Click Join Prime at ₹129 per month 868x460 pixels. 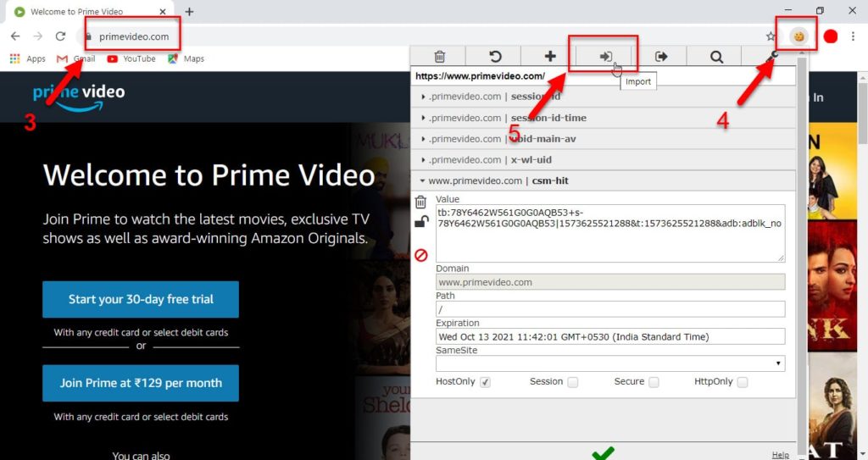click(x=141, y=383)
